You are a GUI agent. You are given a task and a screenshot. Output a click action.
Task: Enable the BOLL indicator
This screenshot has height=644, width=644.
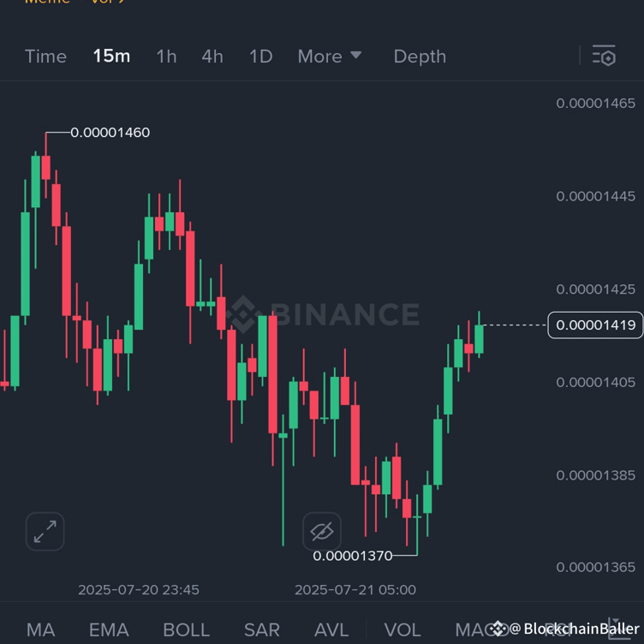[186, 629]
